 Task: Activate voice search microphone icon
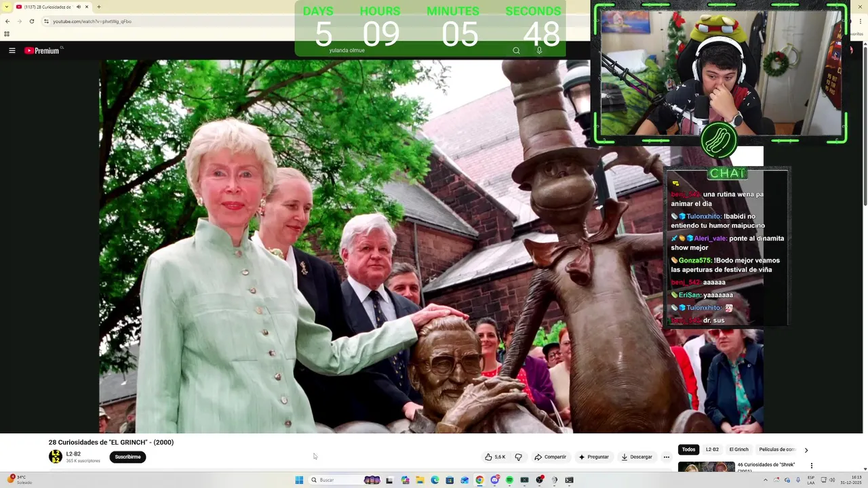pyautogui.click(x=539, y=50)
